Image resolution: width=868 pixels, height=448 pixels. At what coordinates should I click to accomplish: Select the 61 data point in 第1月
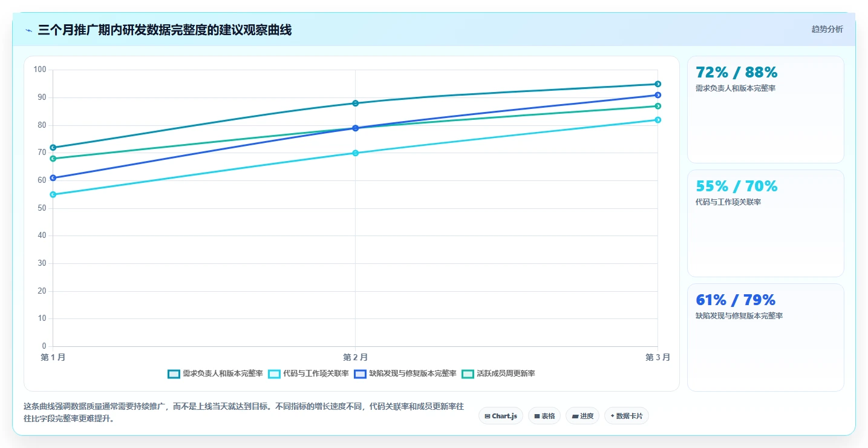click(x=53, y=178)
